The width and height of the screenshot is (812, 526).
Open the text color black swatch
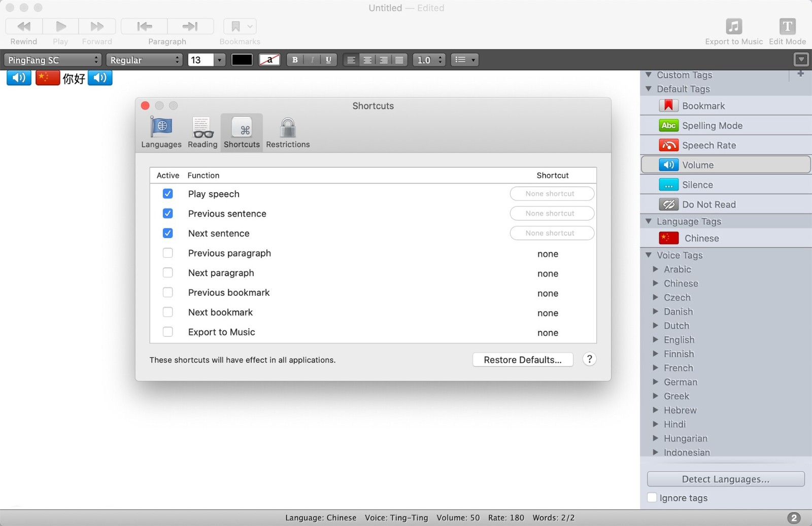click(x=242, y=60)
